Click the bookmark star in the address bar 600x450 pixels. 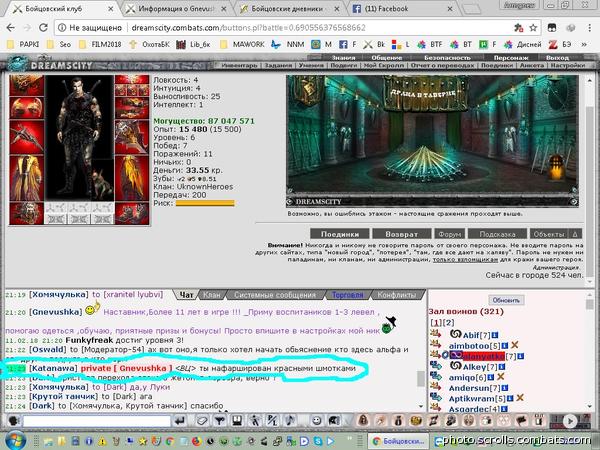point(533,28)
